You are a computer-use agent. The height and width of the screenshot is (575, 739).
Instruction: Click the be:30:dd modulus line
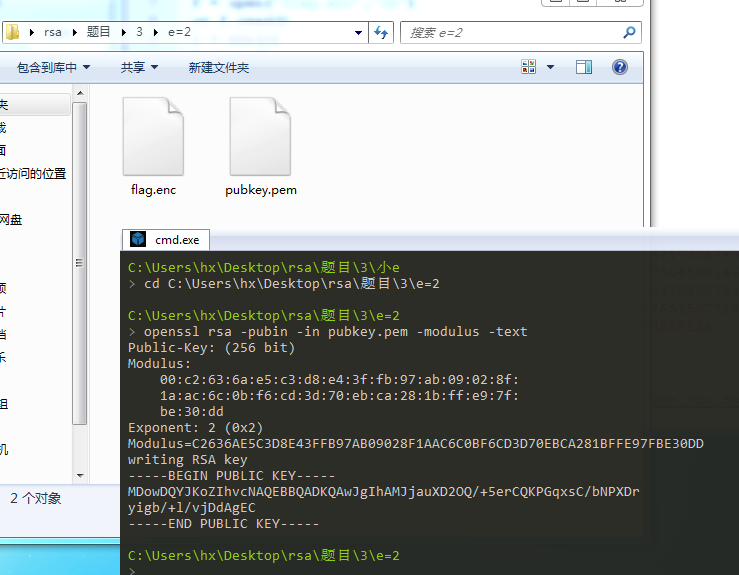pos(192,411)
